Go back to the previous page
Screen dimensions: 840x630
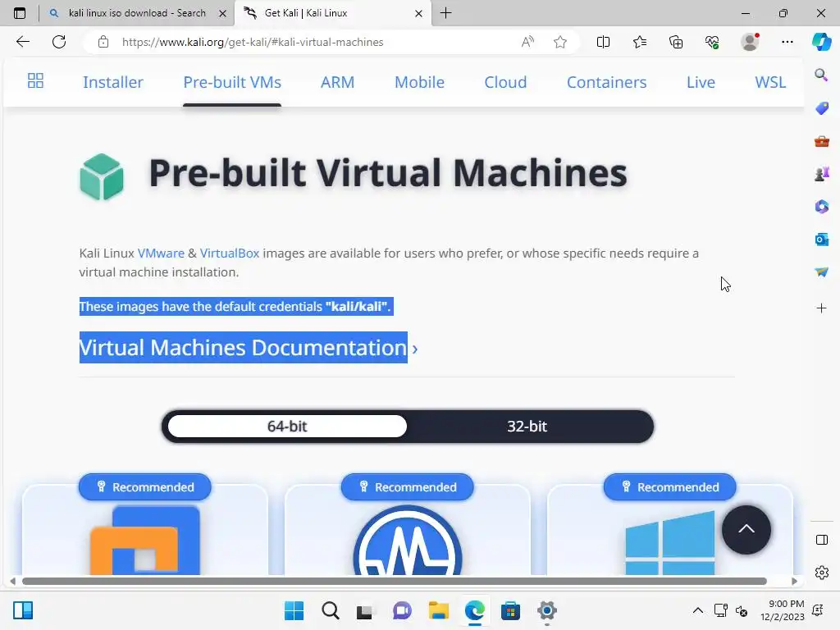coord(22,42)
